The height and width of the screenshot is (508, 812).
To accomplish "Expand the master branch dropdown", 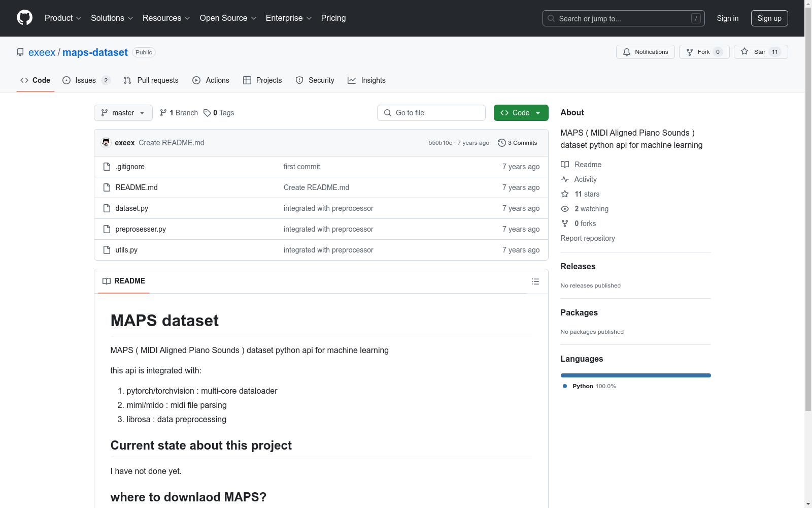I will point(123,113).
